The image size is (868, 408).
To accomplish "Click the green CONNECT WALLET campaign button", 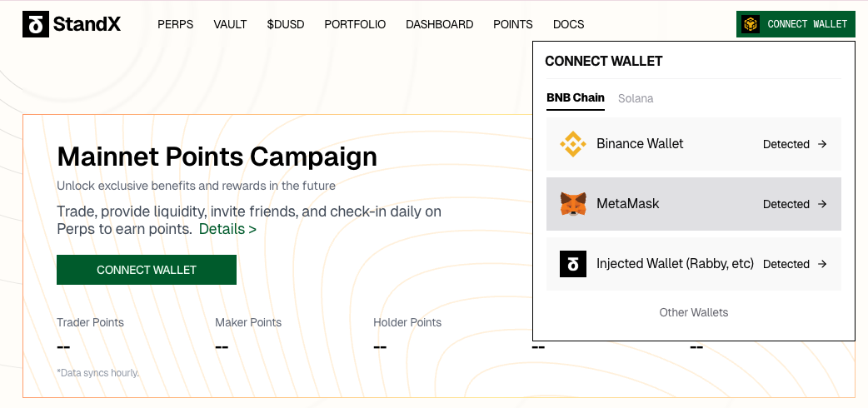I will pyautogui.click(x=147, y=270).
